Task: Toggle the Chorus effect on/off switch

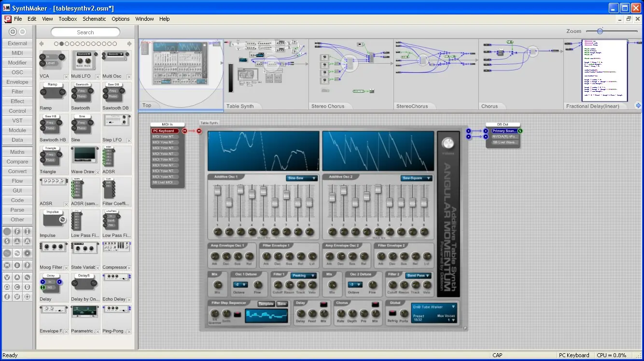Action: click(x=375, y=304)
